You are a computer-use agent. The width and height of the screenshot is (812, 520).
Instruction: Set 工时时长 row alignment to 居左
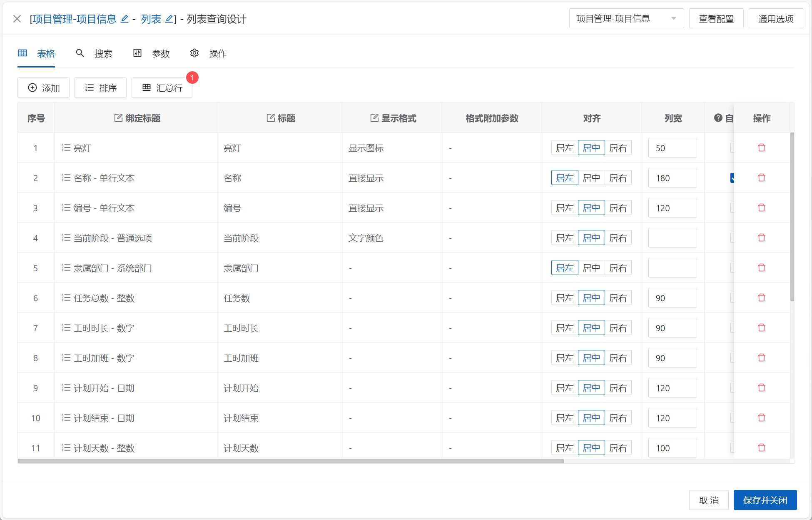point(565,328)
